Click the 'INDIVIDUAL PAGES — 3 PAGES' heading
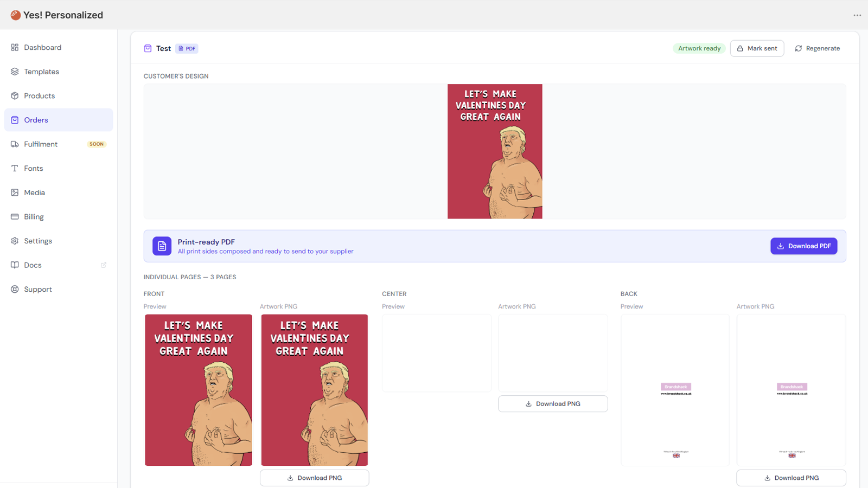The height and width of the screenshot is (488, 868). 190,277
